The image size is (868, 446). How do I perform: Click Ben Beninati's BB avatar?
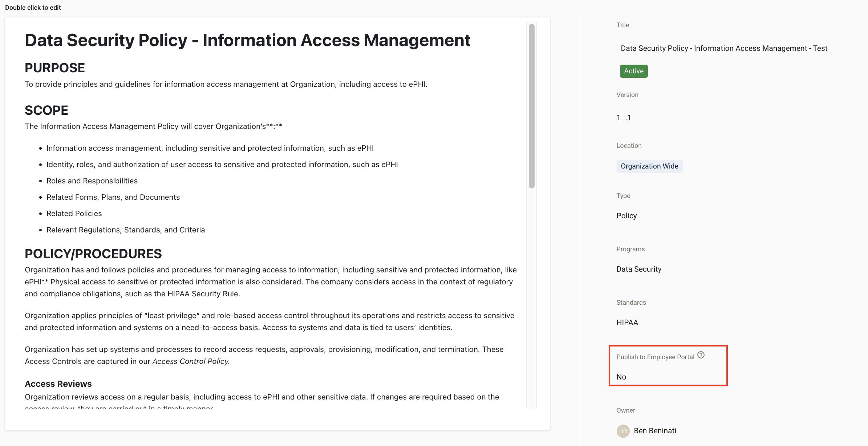[623, 431]
